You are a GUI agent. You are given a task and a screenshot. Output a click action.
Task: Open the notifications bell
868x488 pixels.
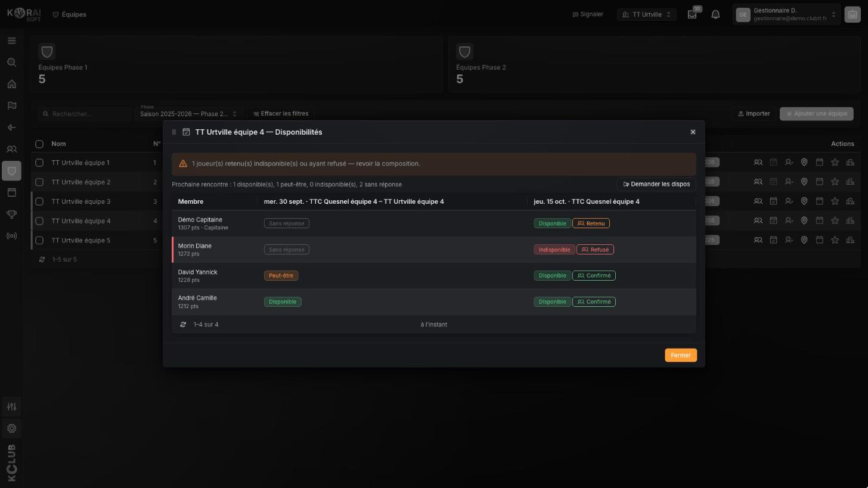coord(715,14)
